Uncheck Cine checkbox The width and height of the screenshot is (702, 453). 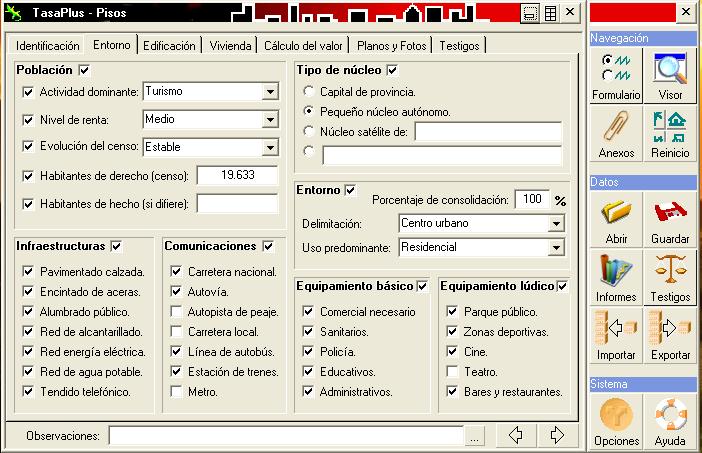[452, 351]
